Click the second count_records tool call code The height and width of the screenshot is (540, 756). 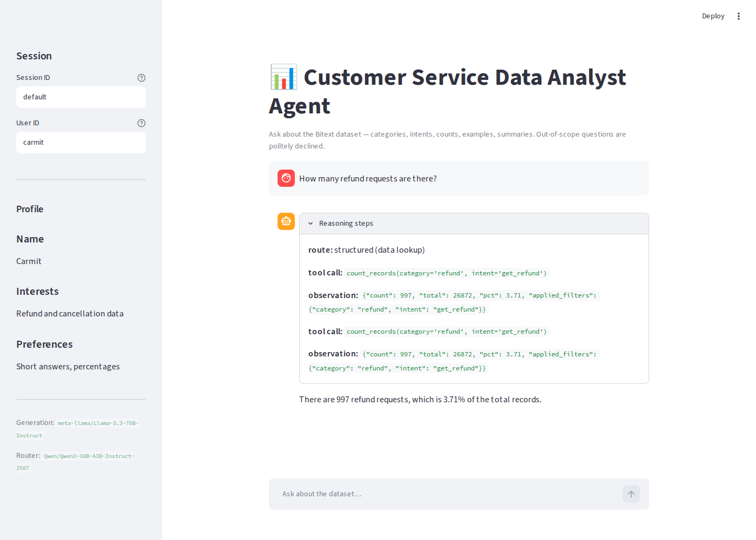pyautogui.click(x=447, y=332)
